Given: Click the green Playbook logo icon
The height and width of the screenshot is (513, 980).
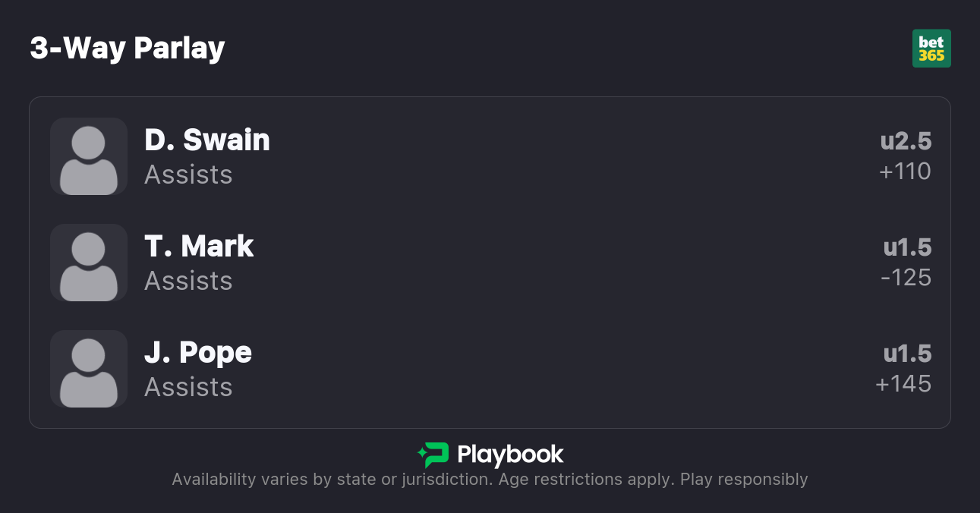Looking at the screenshot, I should pyautogui.click(x=433, y=455).
